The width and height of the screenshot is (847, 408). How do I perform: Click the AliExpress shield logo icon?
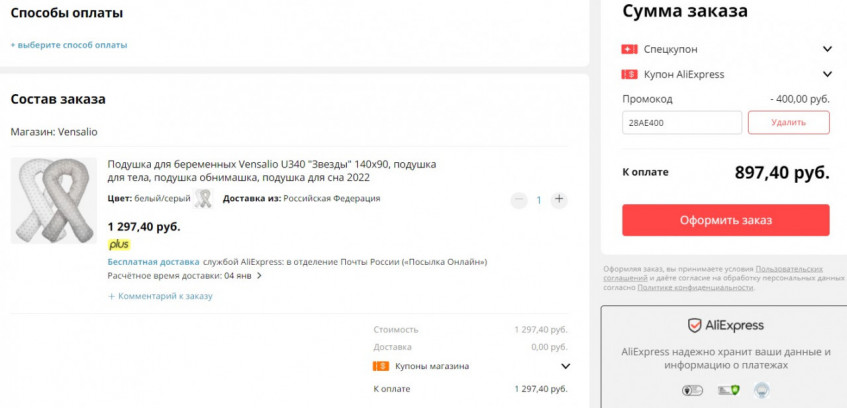click(x=694, y=325)
